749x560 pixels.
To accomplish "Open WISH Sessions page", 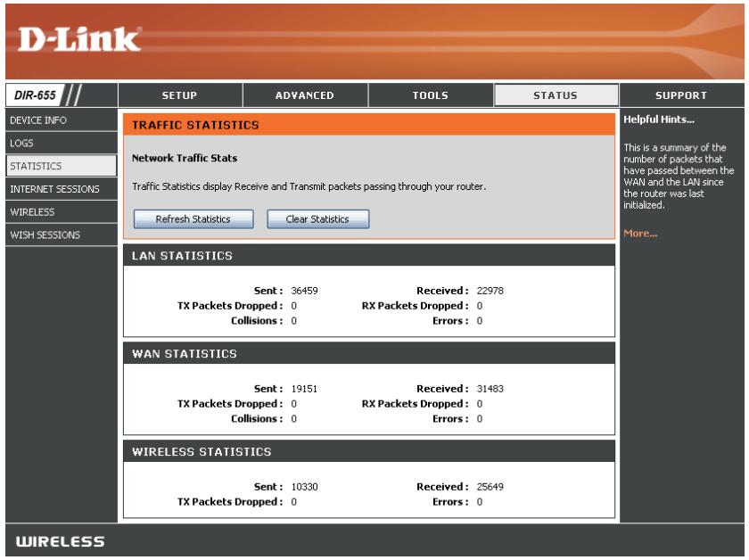I will 62,235.
